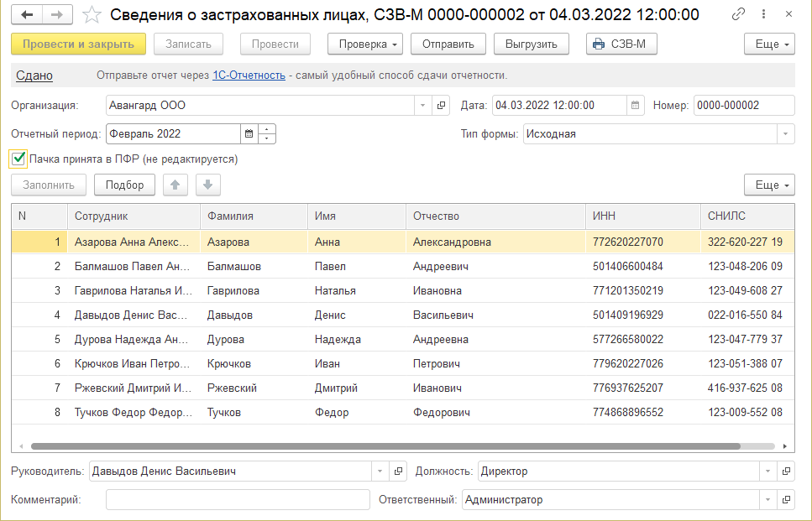812x521 pixels.
Task: Send report with Отправить button
Action: [448, 44]
